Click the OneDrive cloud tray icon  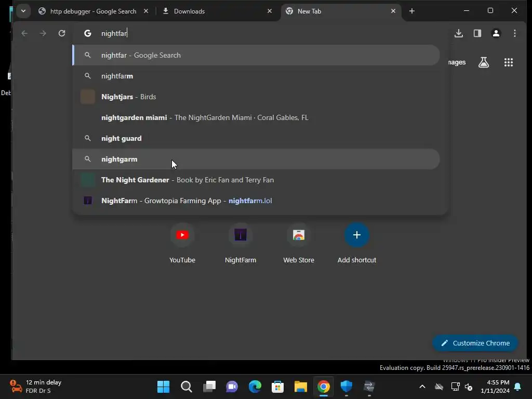pyautogui.click(x=439, y=387)
